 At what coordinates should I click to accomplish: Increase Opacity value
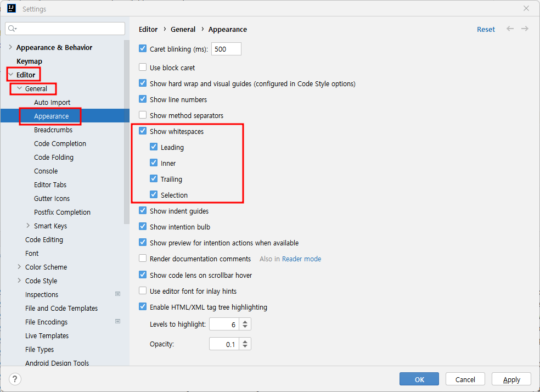pos(245,341)
